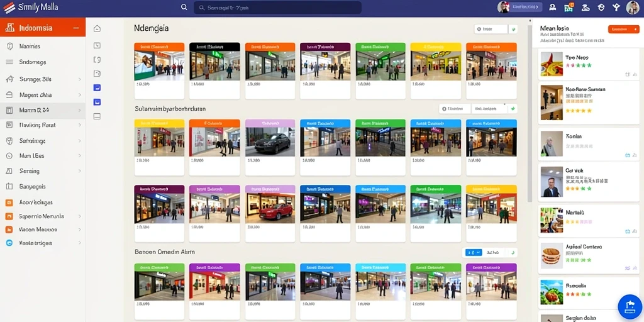Image resolution: width=644 pixels, height=322 pixels.
Task: Open second filter in Sutenuim section
Action: (489, 109)
